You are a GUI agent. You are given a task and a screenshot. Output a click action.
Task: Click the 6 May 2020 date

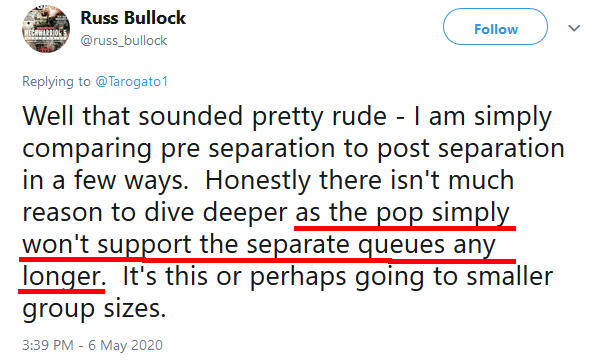[125, 345]
